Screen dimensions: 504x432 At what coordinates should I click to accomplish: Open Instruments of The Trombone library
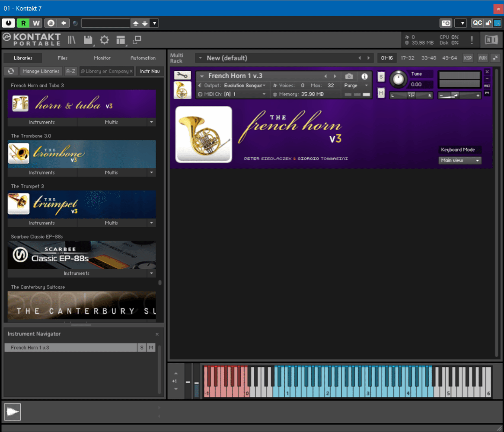[42, 172]
